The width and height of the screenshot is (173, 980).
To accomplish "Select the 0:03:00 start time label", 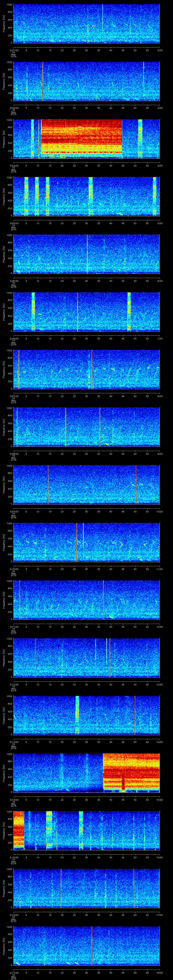I will point(14,166).
